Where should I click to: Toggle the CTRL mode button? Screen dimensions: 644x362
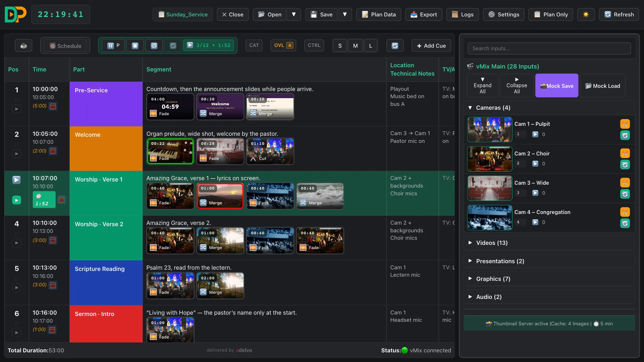(314, 45)
